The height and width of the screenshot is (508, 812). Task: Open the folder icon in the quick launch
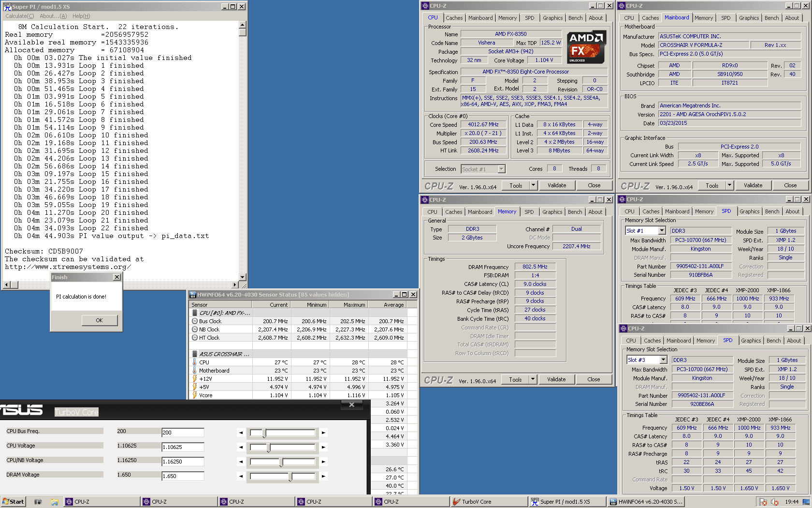tap(55, 502)
